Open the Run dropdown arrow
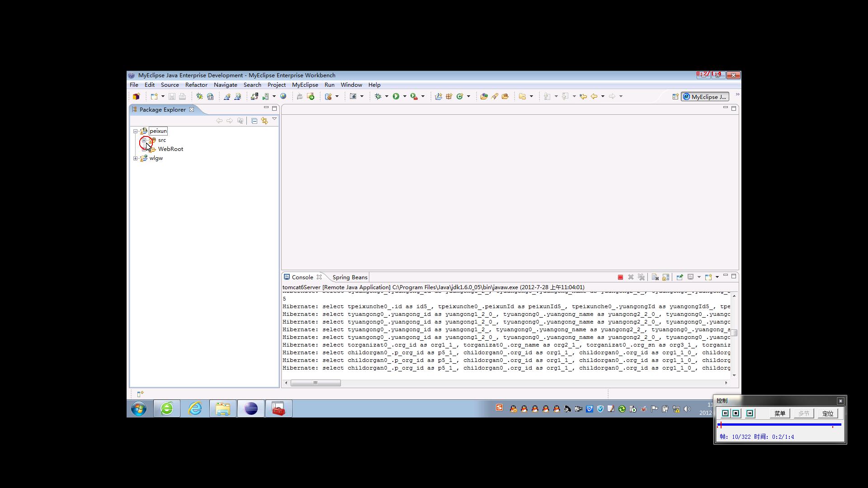The image size is (868, 488). [405, 96]
